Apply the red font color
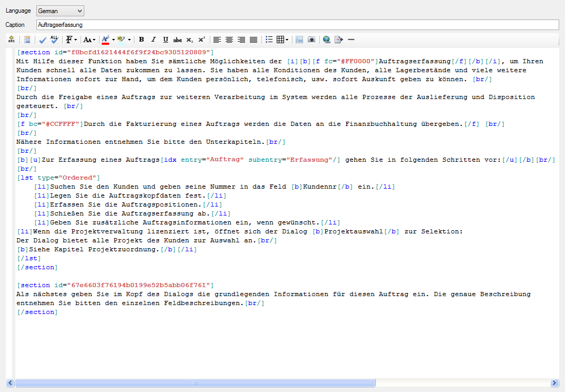 click(x=105, y=40)
